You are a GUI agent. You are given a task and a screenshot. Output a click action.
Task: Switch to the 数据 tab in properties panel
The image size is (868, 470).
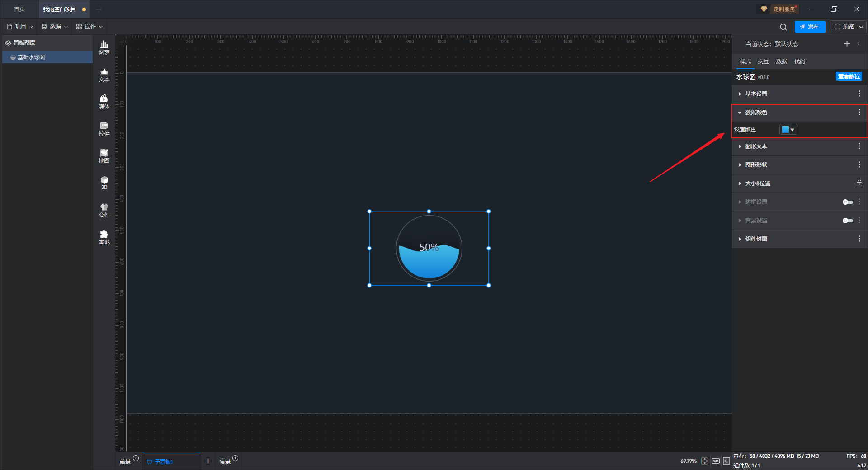(x=781, y=61)
